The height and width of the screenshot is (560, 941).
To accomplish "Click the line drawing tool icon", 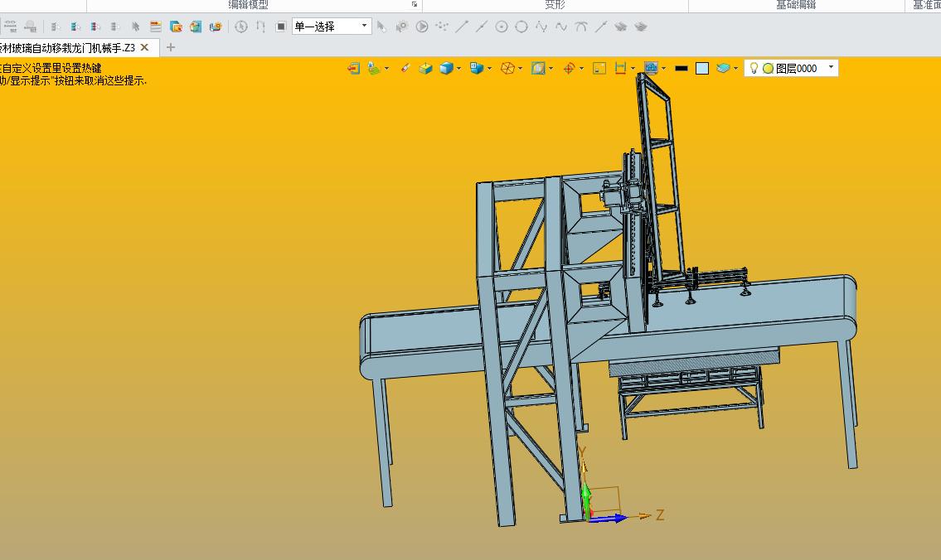I will [462, 27].
